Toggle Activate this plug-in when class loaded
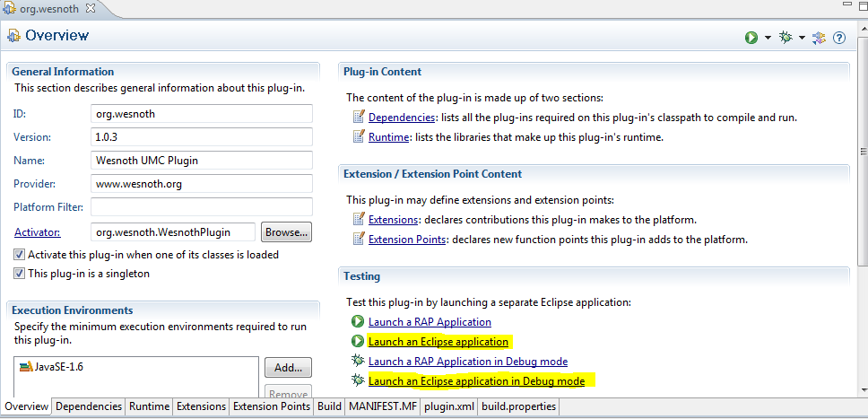The height and width of the screenshot is (419, 868). [20, 255]
